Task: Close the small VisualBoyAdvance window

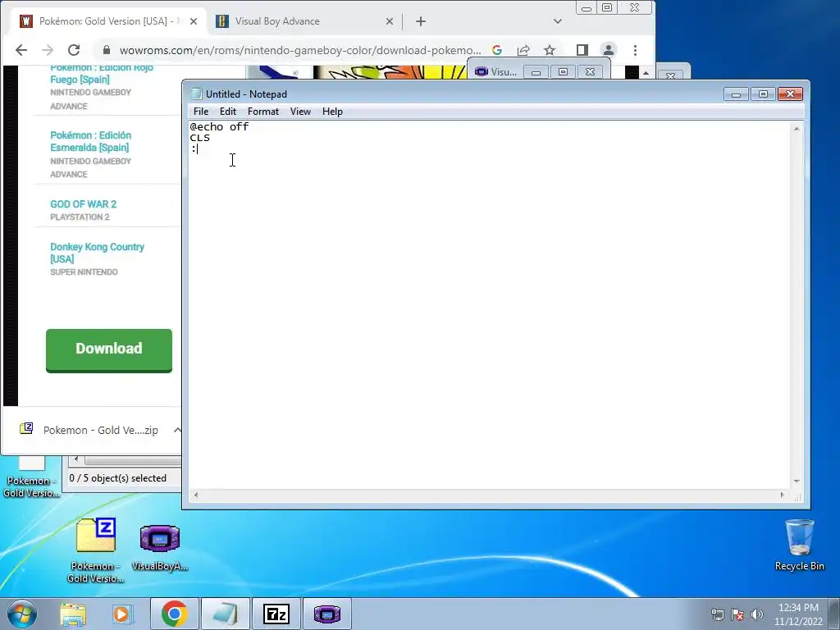Action: [590, 72]
